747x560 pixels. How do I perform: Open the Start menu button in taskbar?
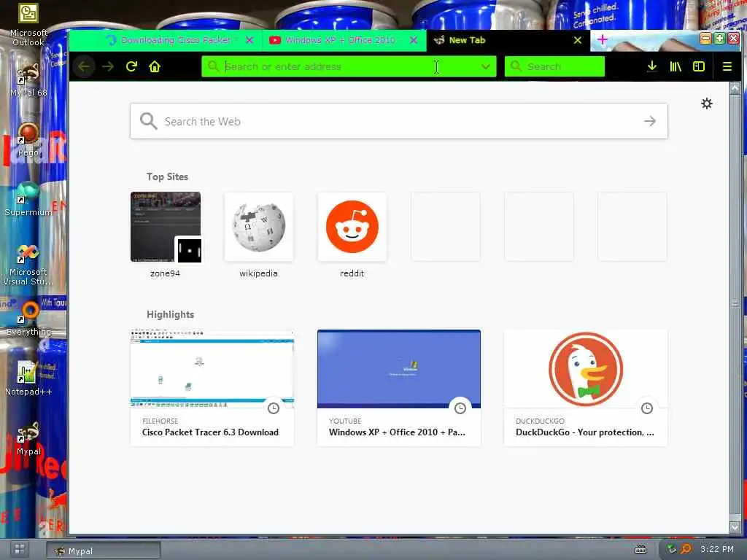20,549
